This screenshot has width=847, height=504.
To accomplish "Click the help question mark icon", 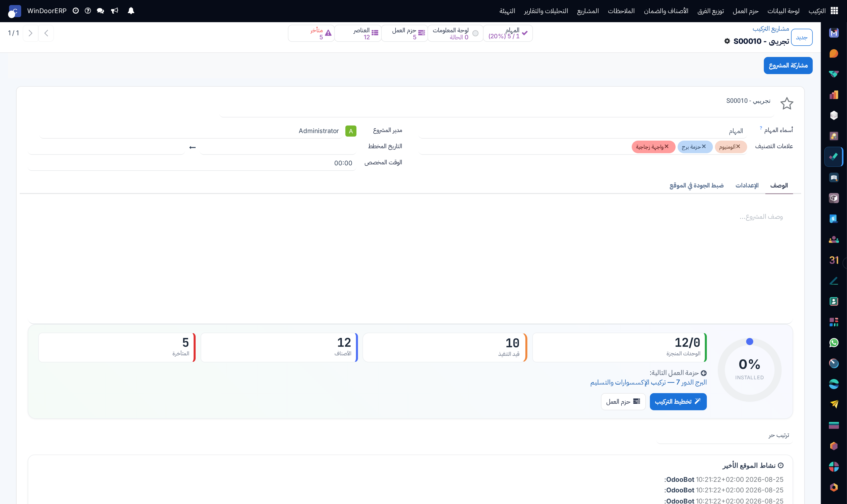I will click(88, 11).
